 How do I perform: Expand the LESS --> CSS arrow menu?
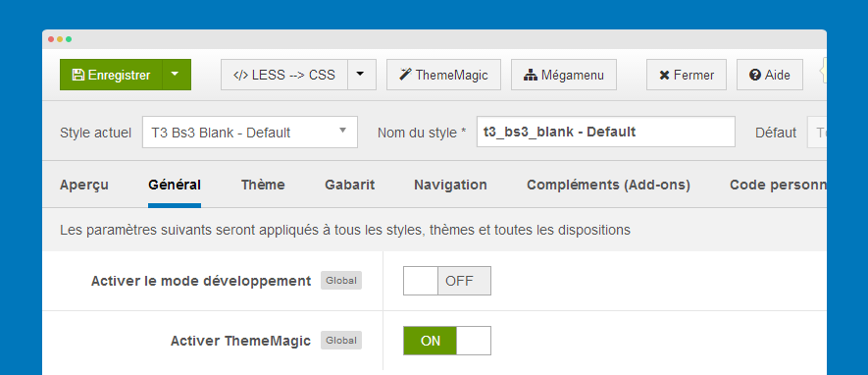362,75
